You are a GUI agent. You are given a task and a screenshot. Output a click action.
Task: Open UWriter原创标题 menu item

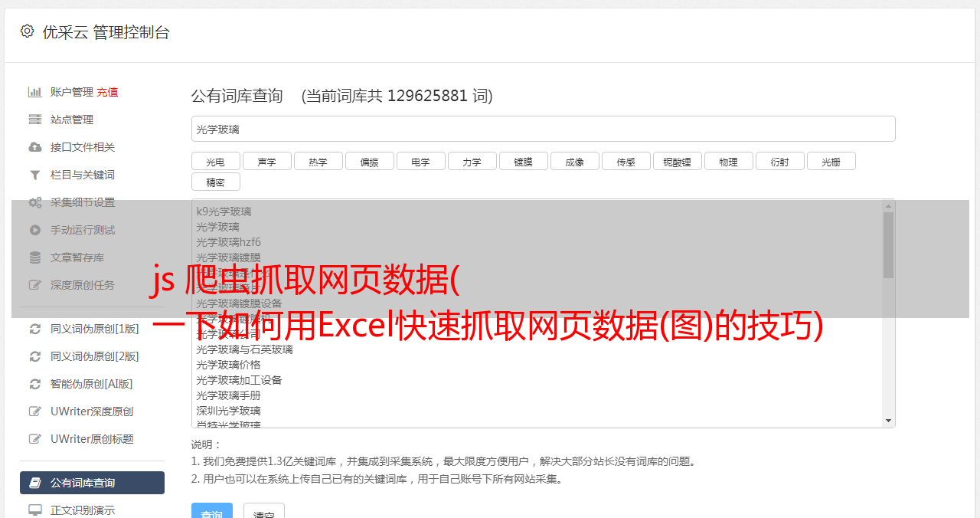(x=92, y=439)
